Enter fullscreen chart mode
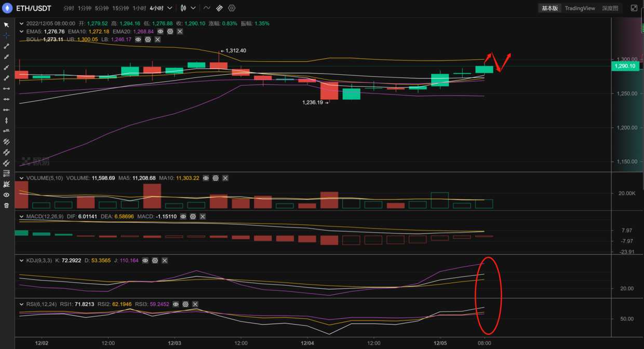Image resolution: width=644 pixels, height=349 pixels. point(634,8)
